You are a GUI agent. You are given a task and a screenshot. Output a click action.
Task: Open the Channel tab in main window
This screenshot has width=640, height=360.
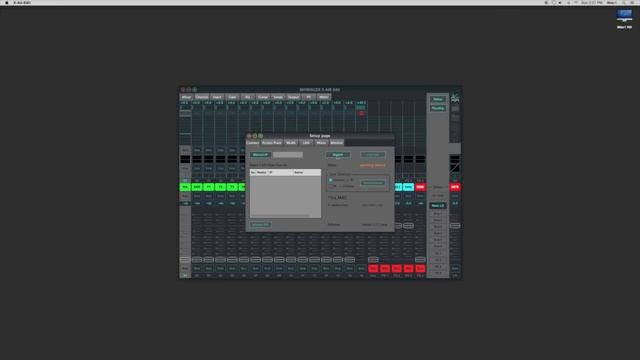pos(202,97)
